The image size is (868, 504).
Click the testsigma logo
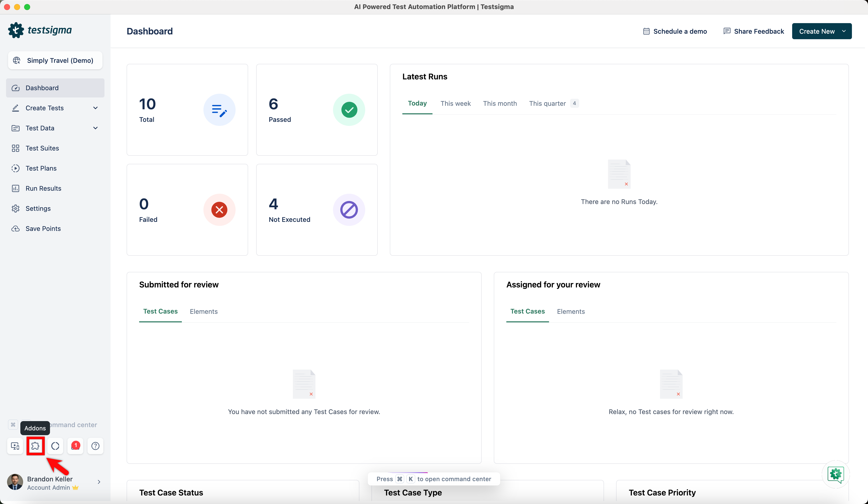click(x=40, y=30)
